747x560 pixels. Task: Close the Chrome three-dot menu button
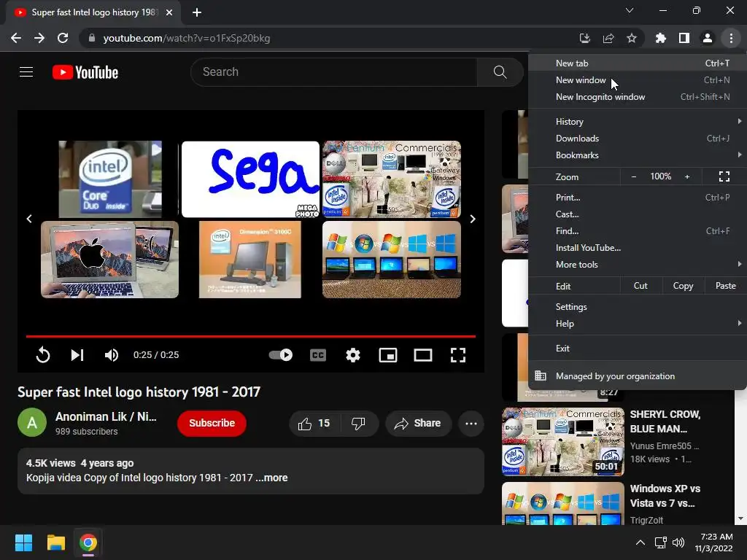click(x=731, y=38)
